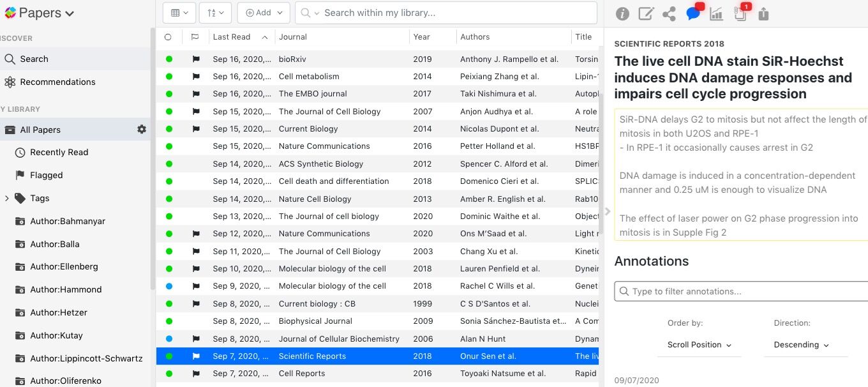Toggle read status dot for Rachel C Wills row
This screenshot has height=387, width=868.
tap(169, 286)
